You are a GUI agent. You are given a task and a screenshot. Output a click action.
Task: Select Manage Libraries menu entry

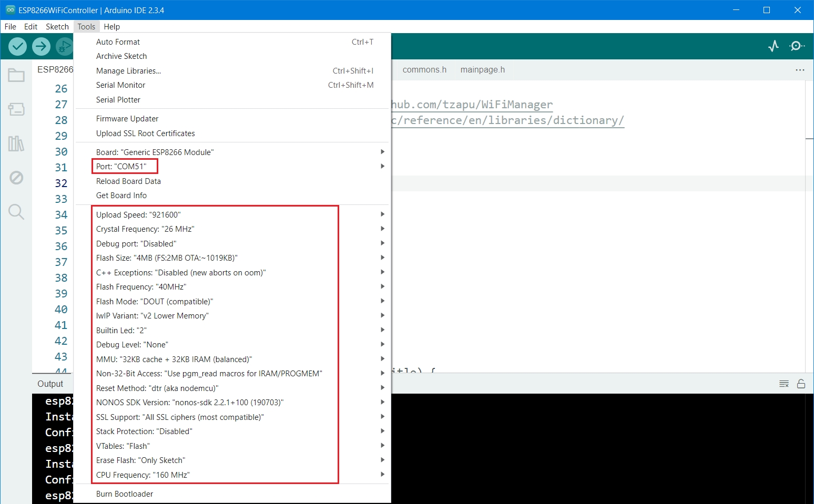tap(128, 71)
